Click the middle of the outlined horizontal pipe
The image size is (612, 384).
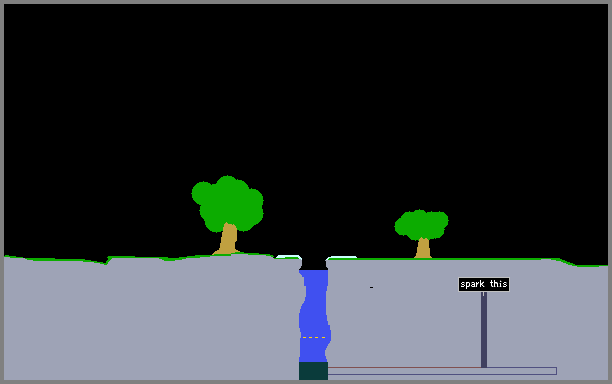pos(442,371)
